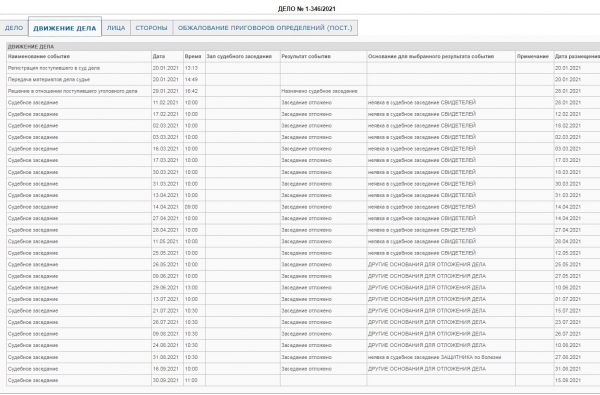Click the date cell 26.05.2021
Viewport: 600px width, 395px height.
click(x=166, y=264)
